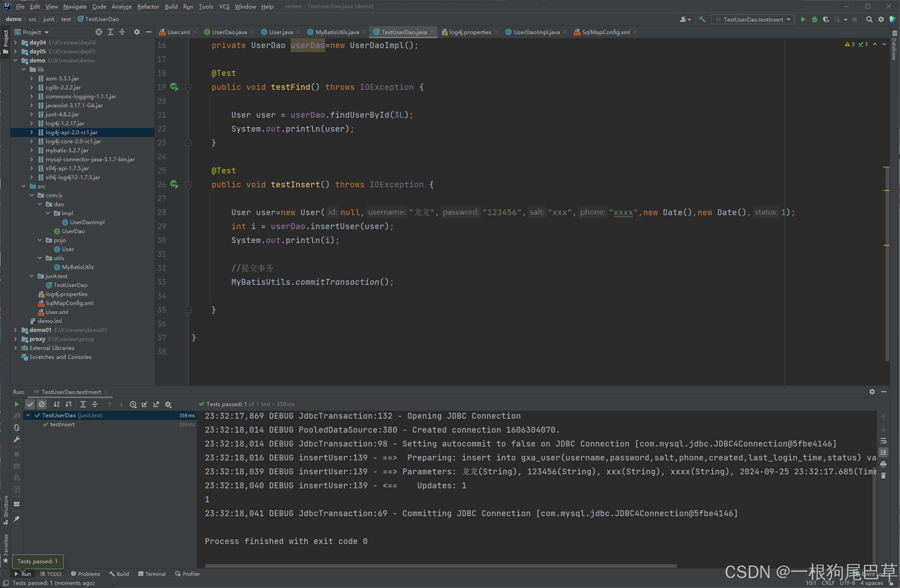
Task: Build project with the hammer icon
Action: pyautogui.click(x=702, y=19)
